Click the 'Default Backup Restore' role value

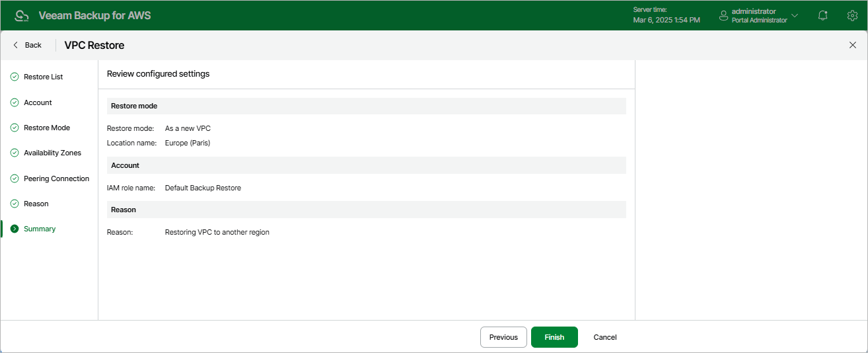(x=203, y=188)
